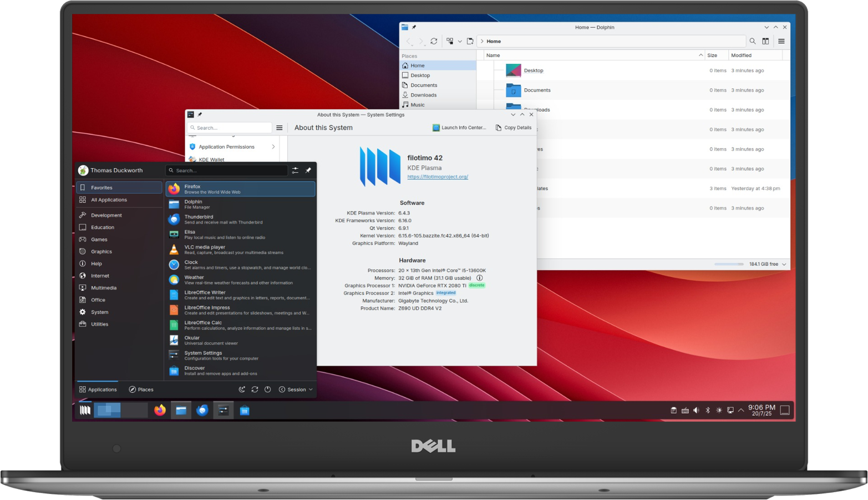The width and height of the screenshot is (868, 500).
Task: Launch LibreOffice Calc from favorites
Action: (x=240, y=325)
